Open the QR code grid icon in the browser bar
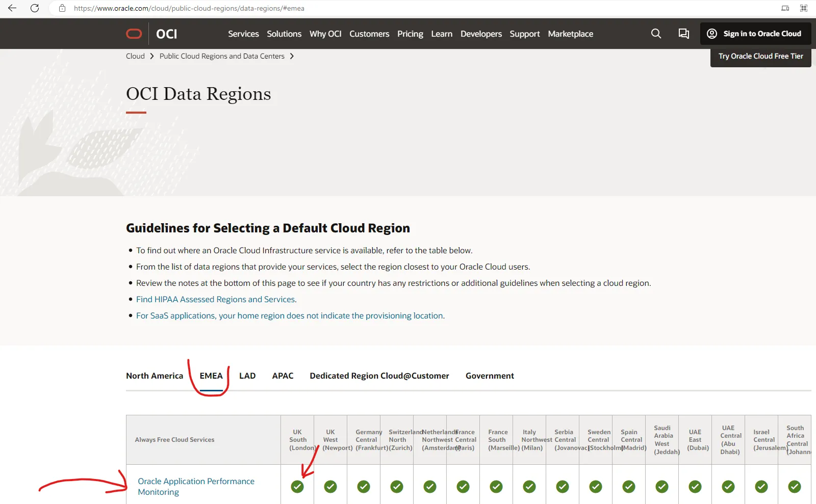 pos(804,8)
